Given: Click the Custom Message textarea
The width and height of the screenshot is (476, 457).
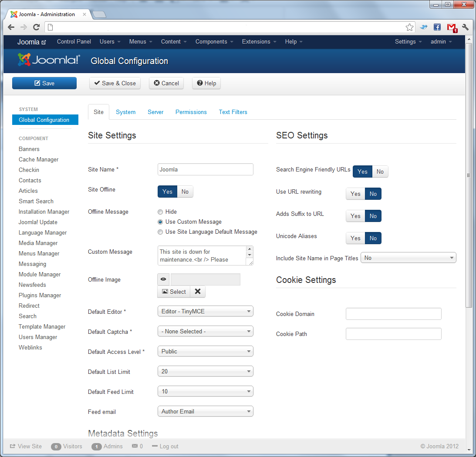Looking at the screenshot, I should point(206,255).
